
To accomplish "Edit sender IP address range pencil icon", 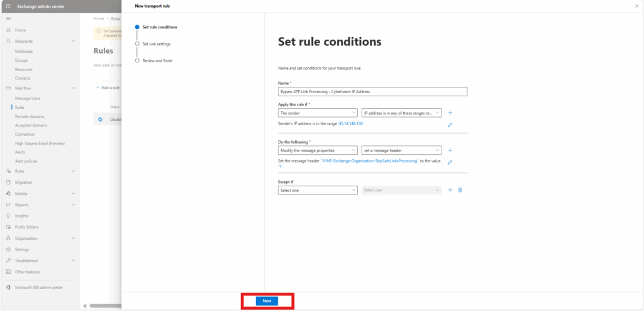I will [x=450, y=125].
